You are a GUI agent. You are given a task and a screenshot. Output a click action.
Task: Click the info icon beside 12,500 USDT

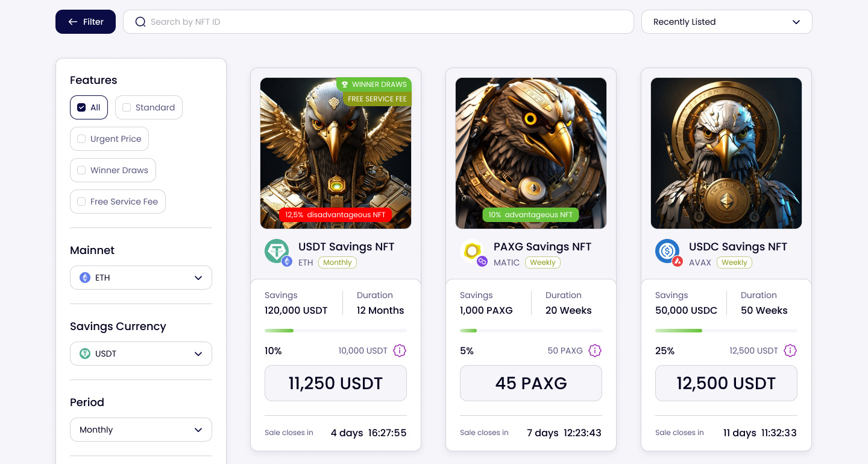(x=790, y=351)
